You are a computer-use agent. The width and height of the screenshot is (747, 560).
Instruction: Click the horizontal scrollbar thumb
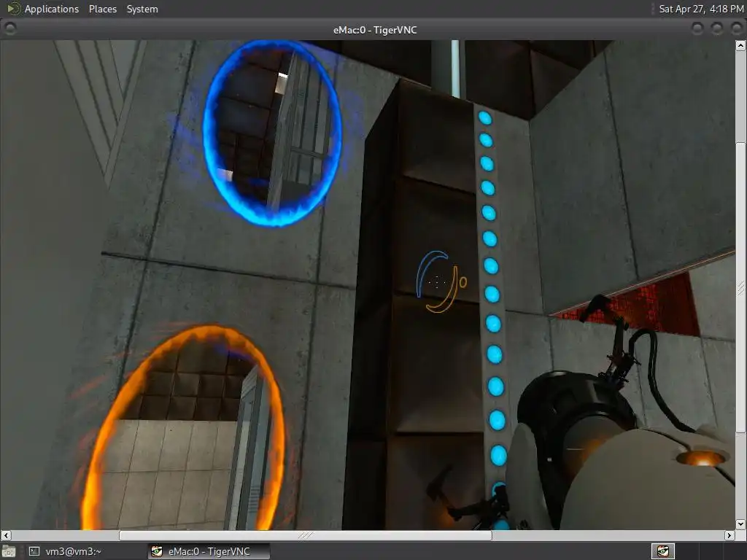coord(306,535)
